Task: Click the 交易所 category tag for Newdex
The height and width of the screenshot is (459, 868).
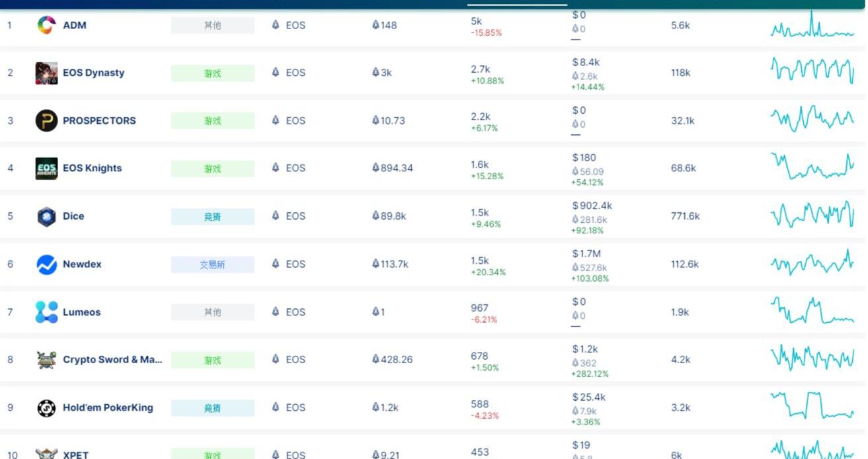Action: 212,265
